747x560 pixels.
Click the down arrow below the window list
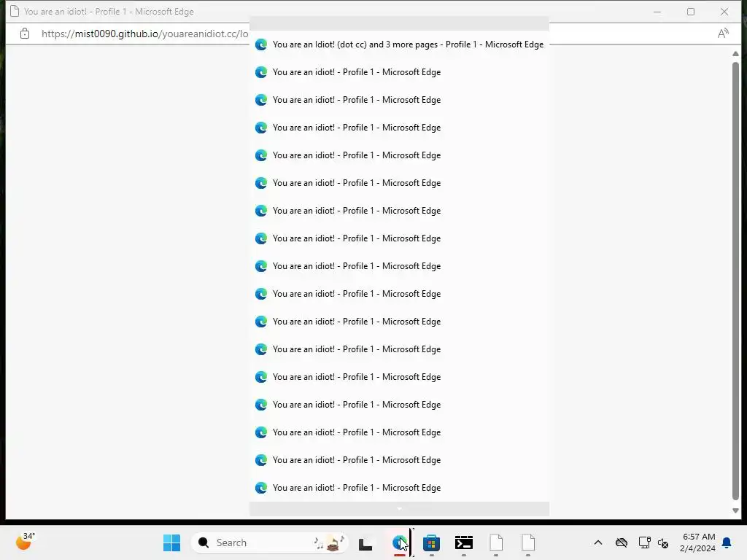click(x=399, y=509)
